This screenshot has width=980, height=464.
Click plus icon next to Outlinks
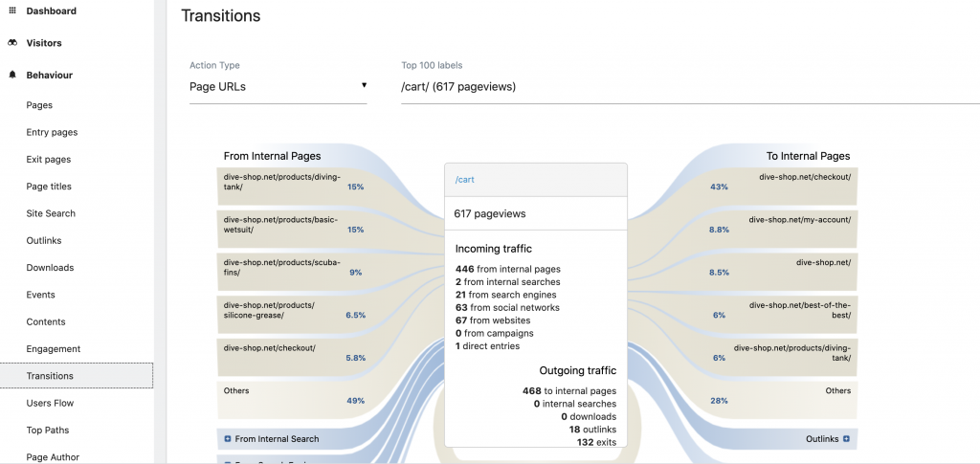pos(845,439)
